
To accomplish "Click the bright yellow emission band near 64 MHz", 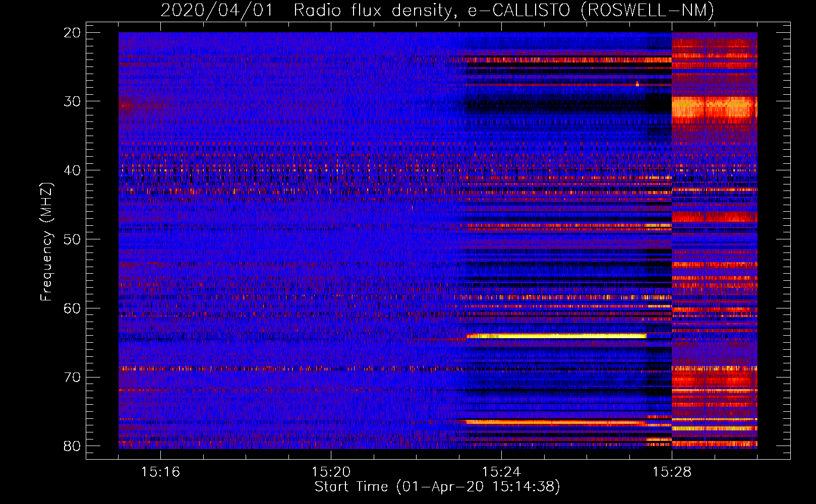I will tap(556, 336).
